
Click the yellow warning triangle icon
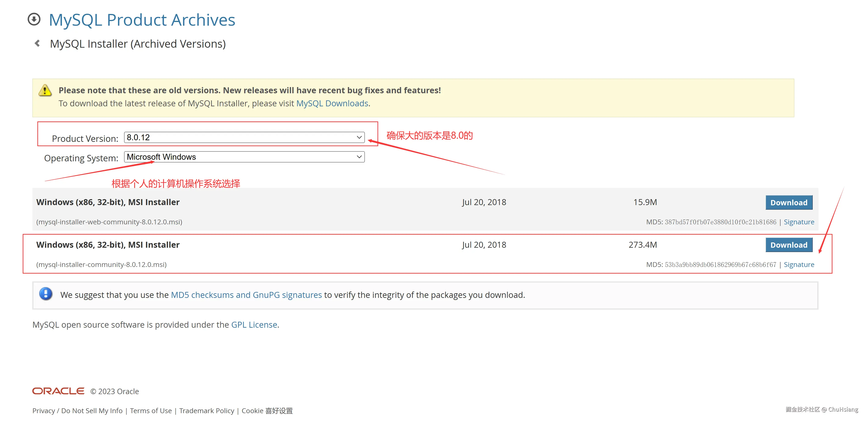45,90
